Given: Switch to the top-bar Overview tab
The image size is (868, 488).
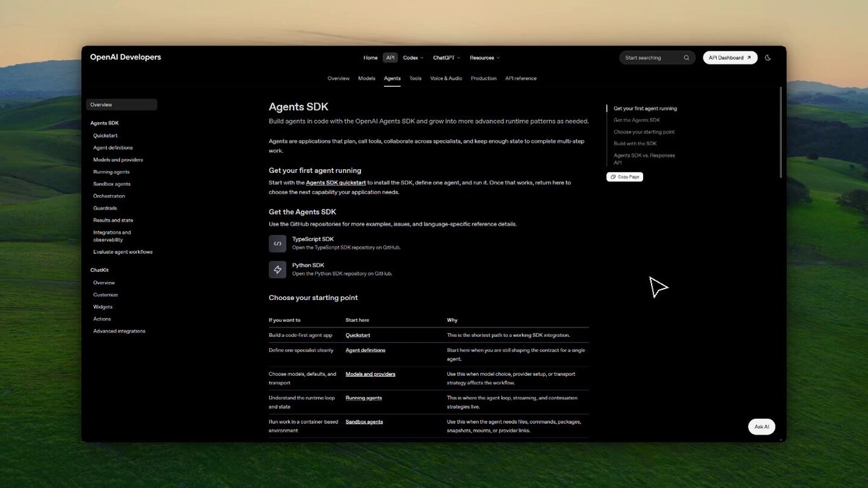Looking at the screenshot, I should click(339, 78).
